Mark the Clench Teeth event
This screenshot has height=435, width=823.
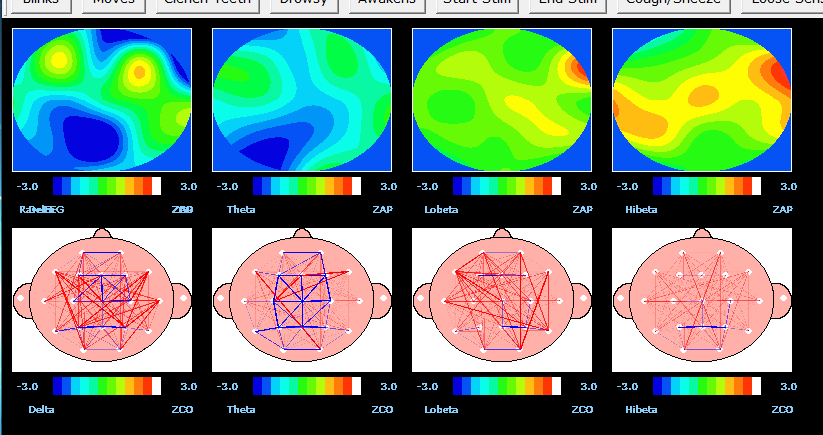[210, 4]
